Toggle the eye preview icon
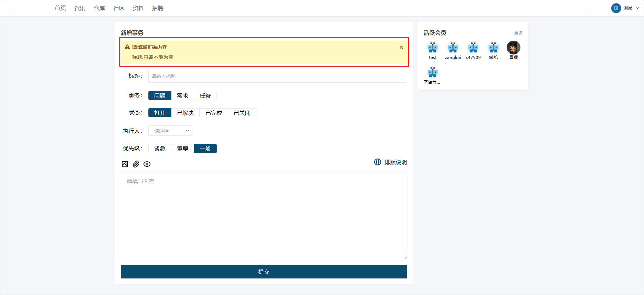 pos(147,164)
